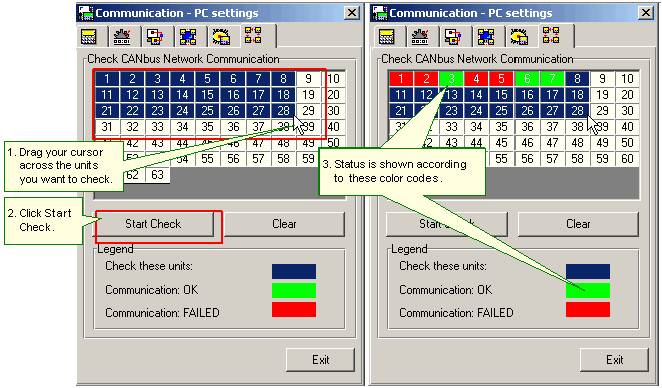Open the eye monitoring tab in right dialog
Image resolution: width=662 pixels, height=388 pixels.
[519, 37]
